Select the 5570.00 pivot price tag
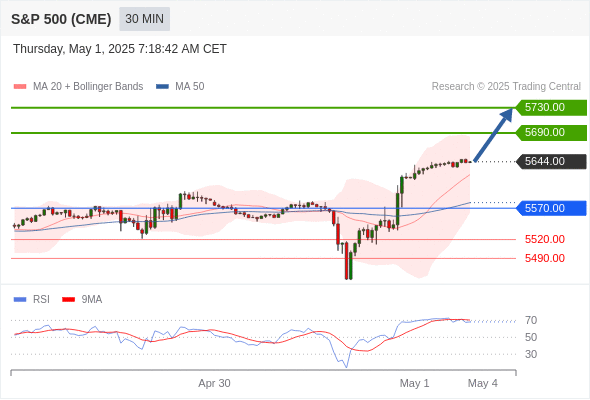The width and height of the screenshot is (590, 400). [551, 208]
